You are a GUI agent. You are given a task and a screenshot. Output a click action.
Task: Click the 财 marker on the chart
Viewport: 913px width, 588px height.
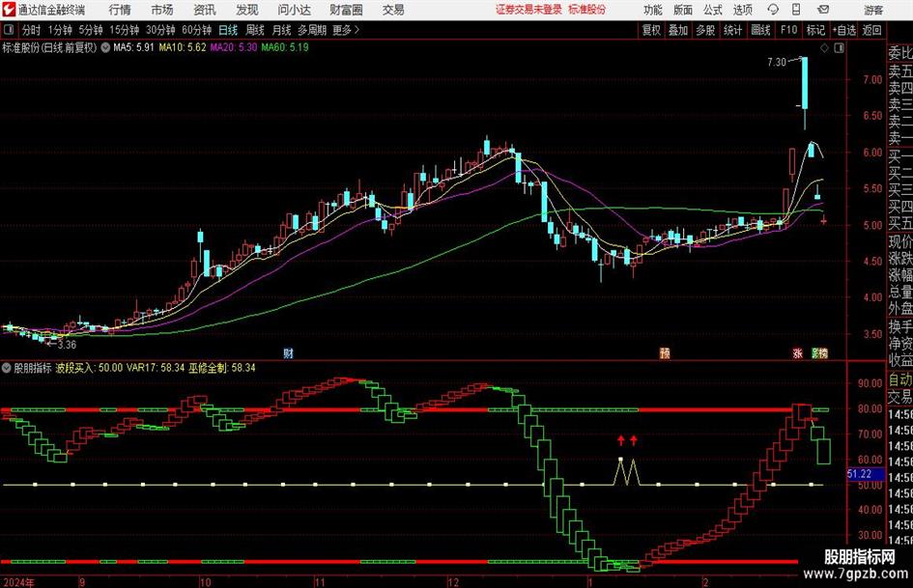(x=288, y=353)
